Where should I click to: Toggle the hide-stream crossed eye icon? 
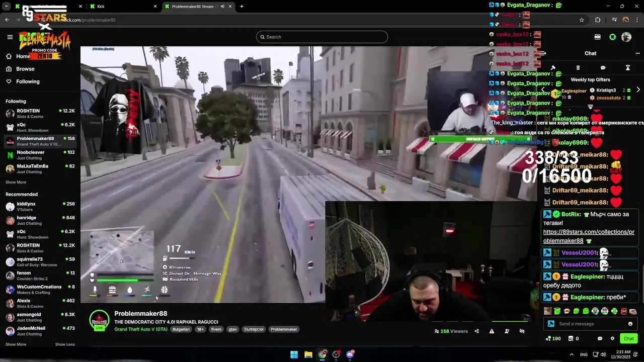[522, 331]
